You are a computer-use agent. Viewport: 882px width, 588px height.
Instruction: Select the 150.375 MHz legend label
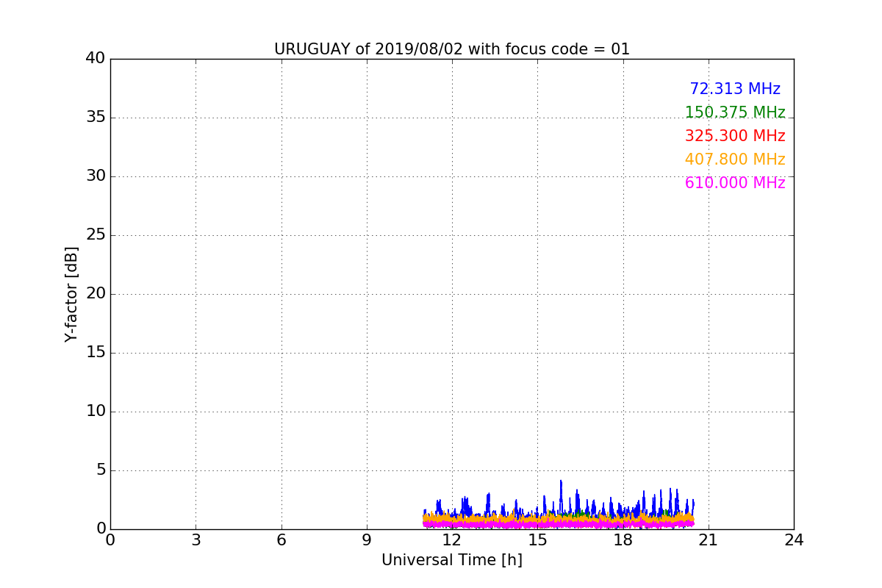point(735,112)
